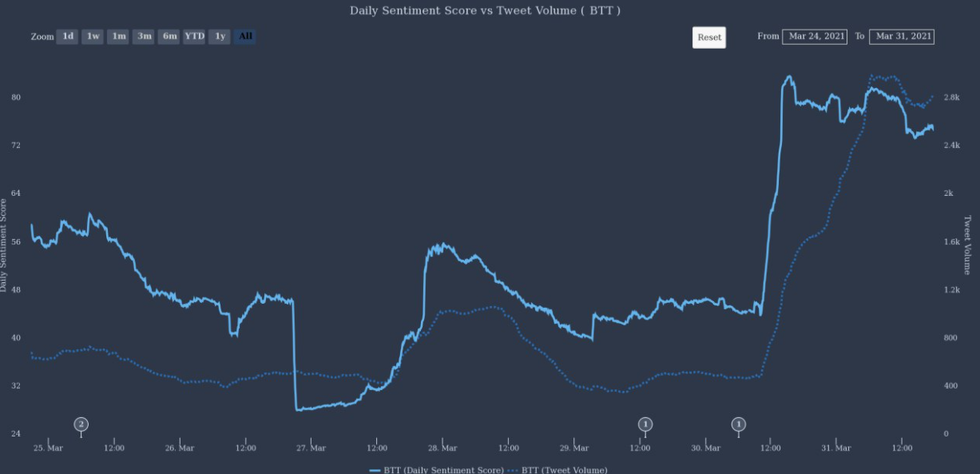Click the Daily Sentiment Score left axis title
Screen dimensions: 980x474
click(5, 241)
